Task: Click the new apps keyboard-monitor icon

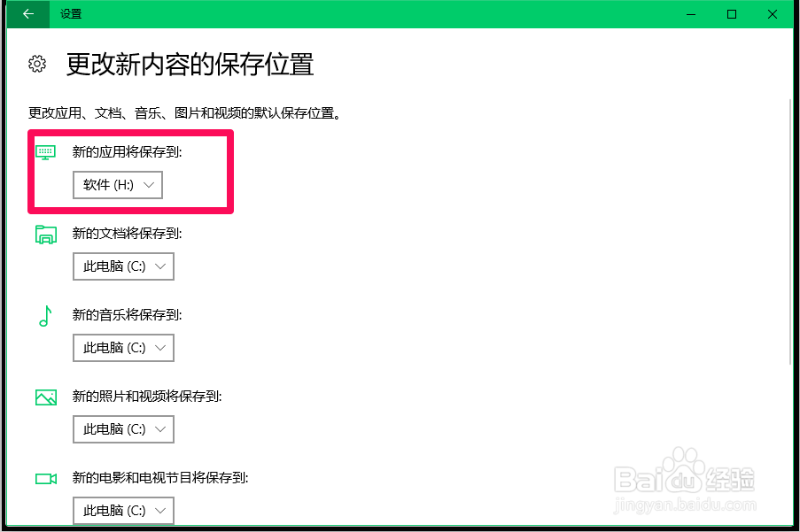Action: 45,152
